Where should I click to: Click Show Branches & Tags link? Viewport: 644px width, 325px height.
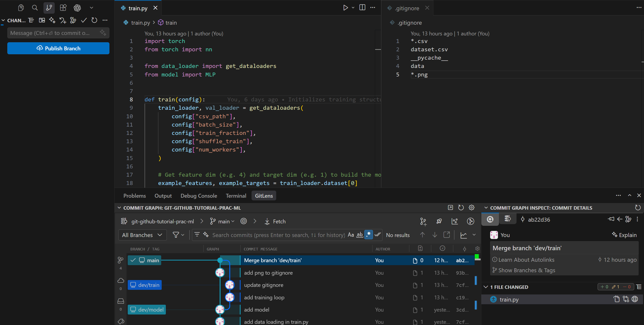pos(526,270)
